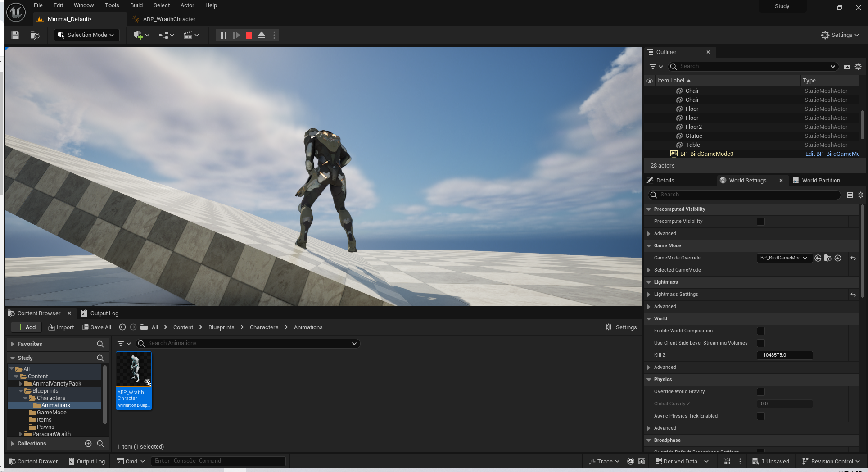Go back in Content Browser history

[122, 327]
